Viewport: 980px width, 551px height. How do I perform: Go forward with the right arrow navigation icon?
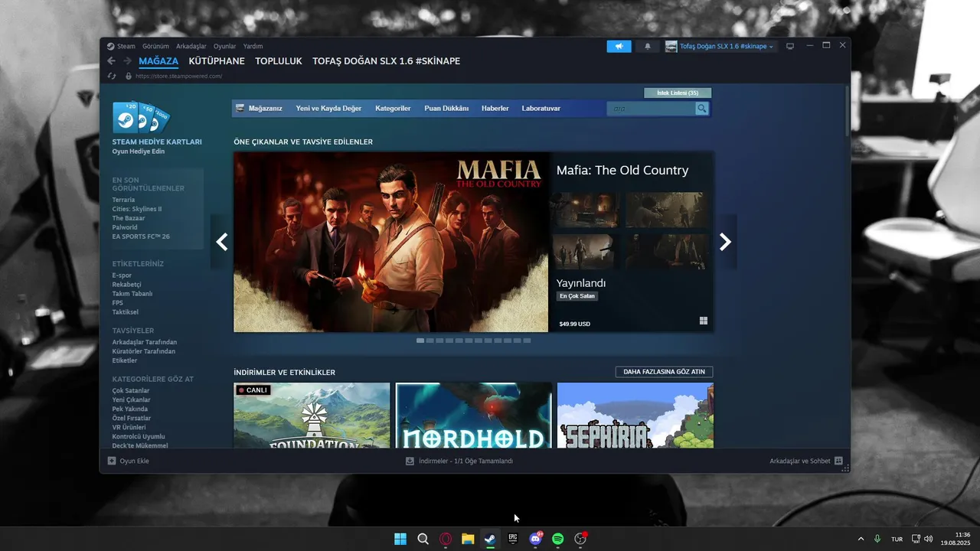(x=127, y=61)
